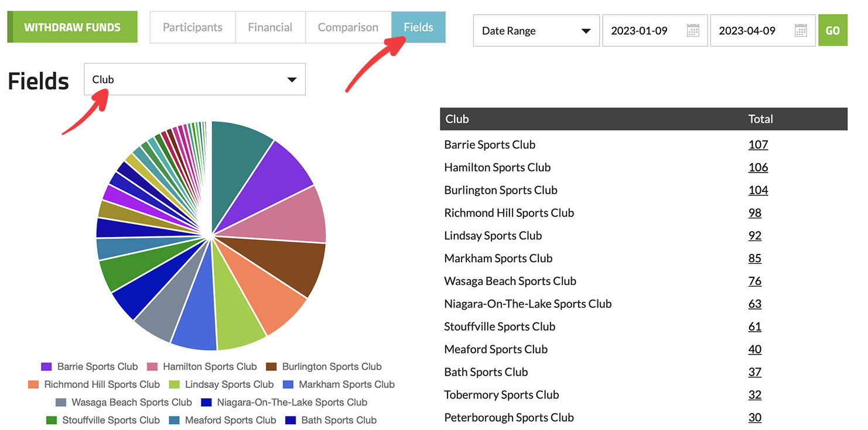
Task: Click Tobermory Sports Club total 32
Action: [755, 395]
